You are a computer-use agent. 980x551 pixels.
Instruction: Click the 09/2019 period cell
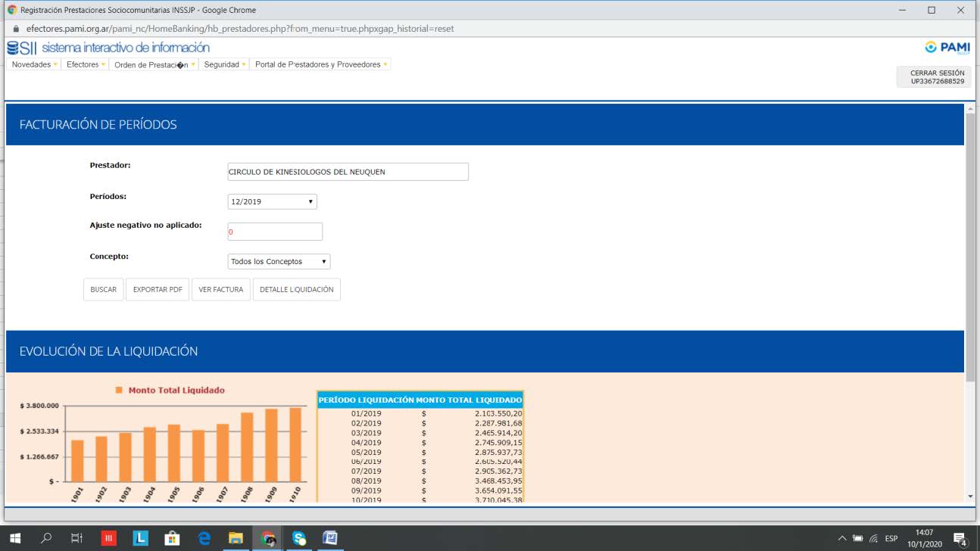[367, 491]
